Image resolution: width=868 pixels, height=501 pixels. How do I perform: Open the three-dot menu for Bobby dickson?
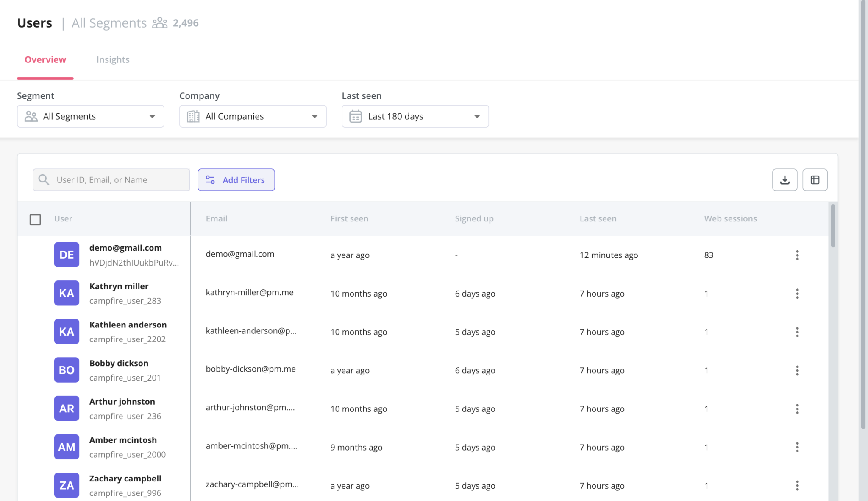(x=798, y=370)
